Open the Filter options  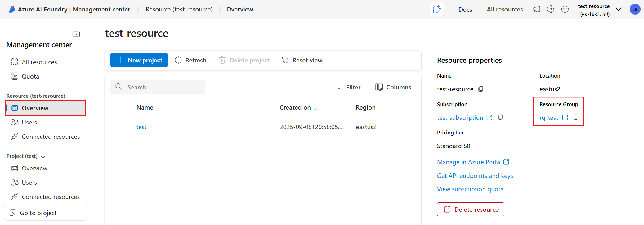(x=348, y=87)
